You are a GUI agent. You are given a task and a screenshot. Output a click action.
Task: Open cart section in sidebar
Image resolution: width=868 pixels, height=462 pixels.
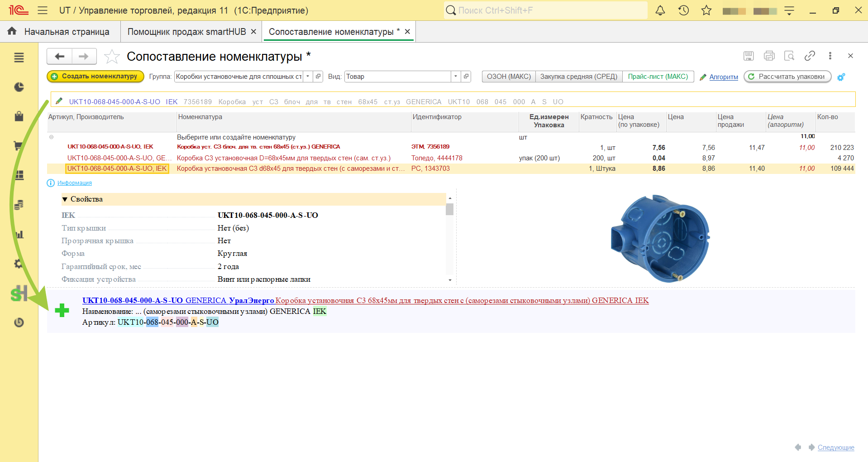tap(19, 146)
